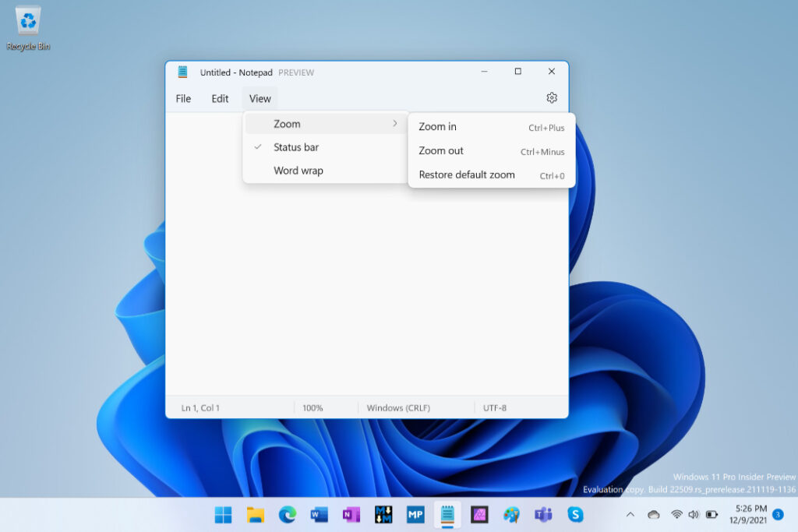Open Microsoft Edge from the taskbar
Viewport: 798px width, 532px height.
click(x=287, y=515)
